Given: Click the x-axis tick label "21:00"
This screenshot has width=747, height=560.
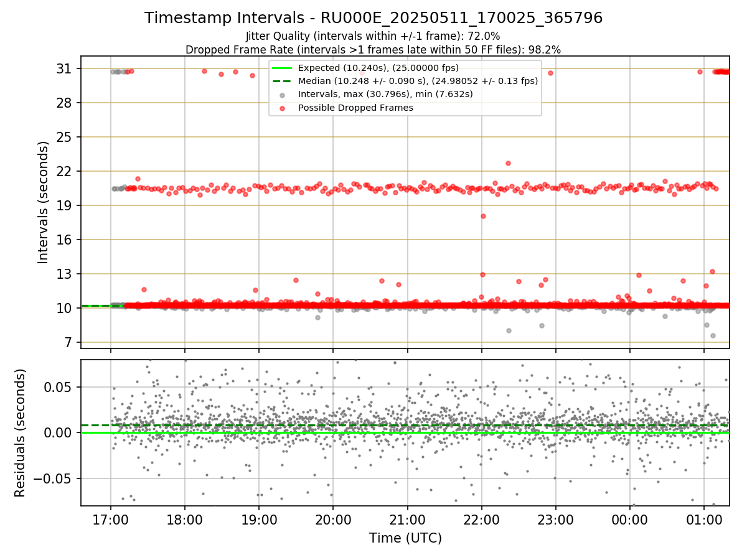Looking at the screenshot, I should point(407,520).
